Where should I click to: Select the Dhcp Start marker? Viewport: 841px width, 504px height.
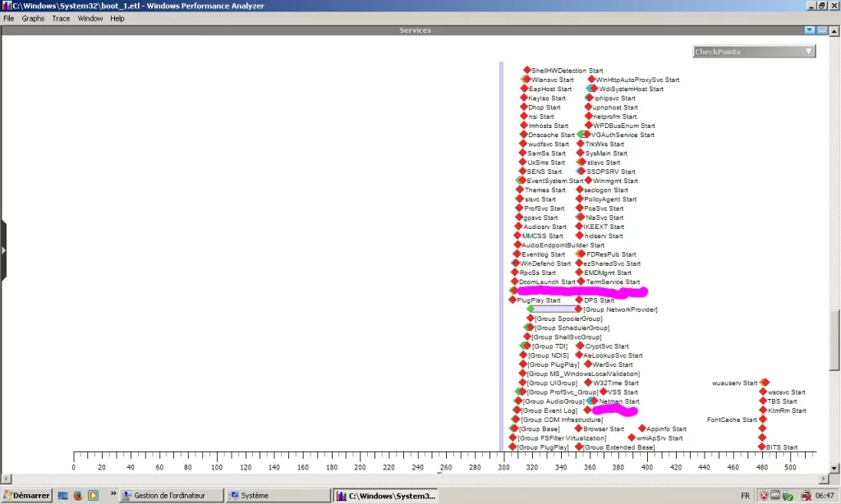click(524, 108)
